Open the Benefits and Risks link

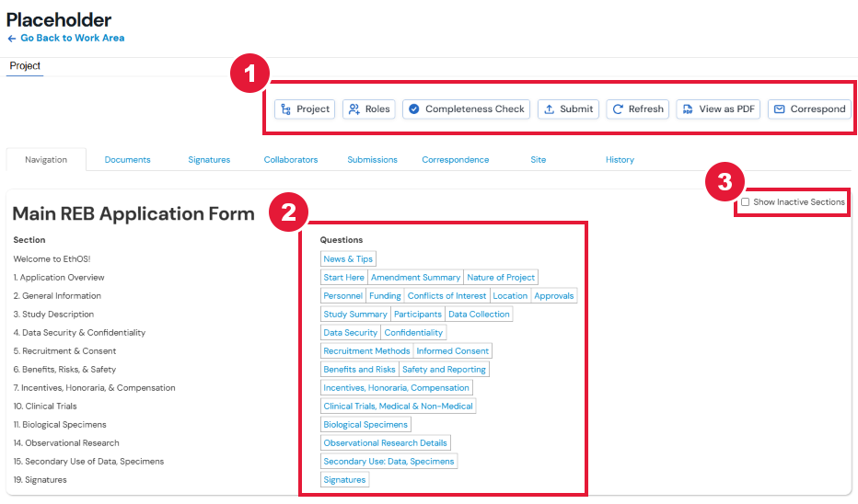pyautogui.click(x=359, y=370)
